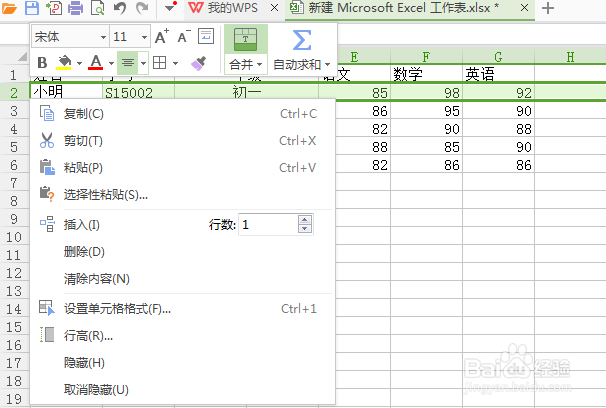Open the quick access toolbar dropdown
The height and width of the screenshot is (408, 606).
170,7
